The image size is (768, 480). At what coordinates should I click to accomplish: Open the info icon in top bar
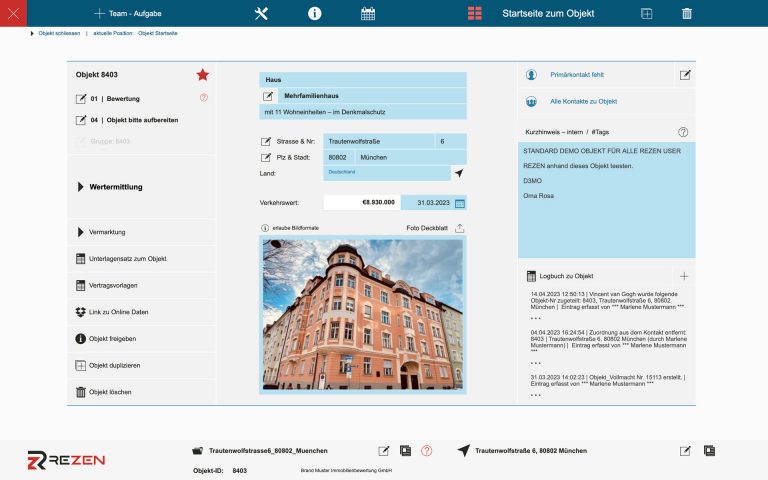(x=314, y=13)
